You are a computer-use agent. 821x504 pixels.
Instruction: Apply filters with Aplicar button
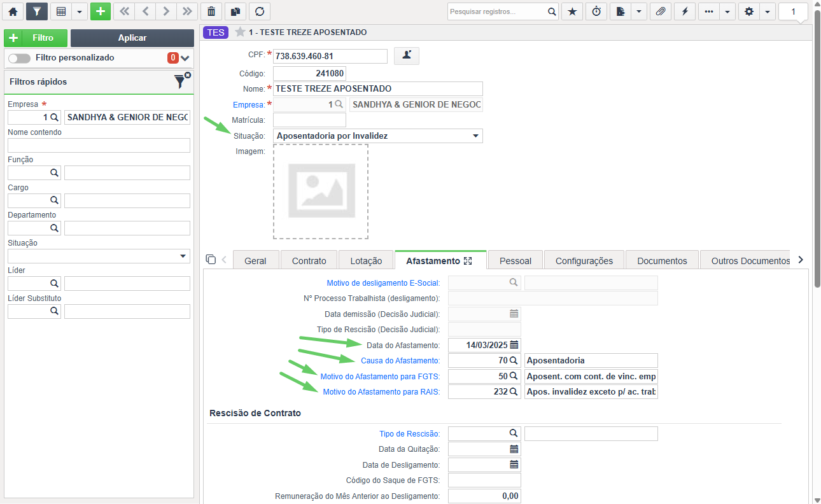[x=132, y=38]
